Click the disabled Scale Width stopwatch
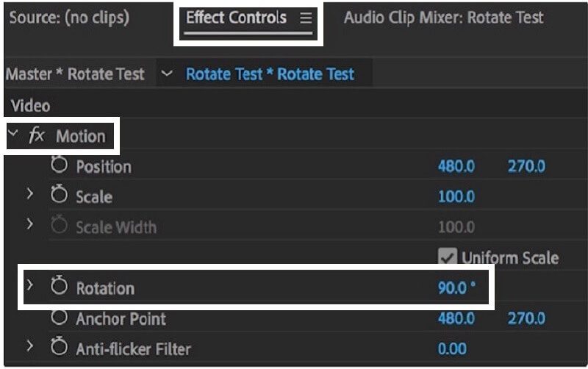The image size is (588, 369). click(x=60, y=225)
